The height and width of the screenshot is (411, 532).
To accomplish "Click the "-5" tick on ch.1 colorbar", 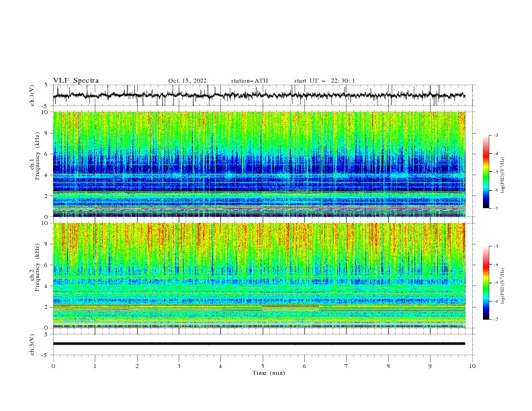I will click(496, 172).
